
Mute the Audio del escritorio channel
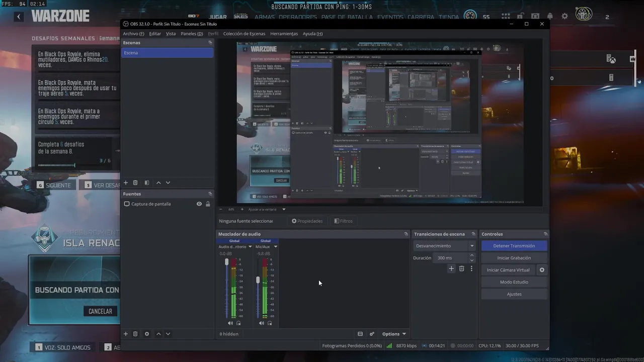(x=230, y=323)
